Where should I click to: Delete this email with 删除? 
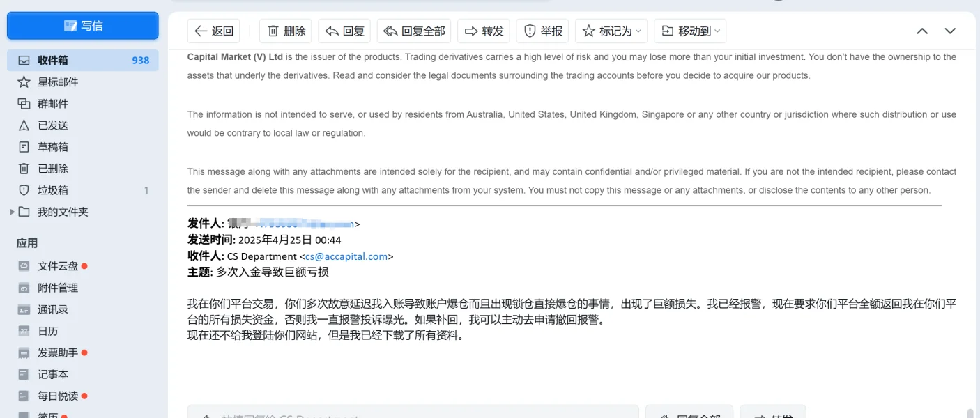(x=286, y=31)
